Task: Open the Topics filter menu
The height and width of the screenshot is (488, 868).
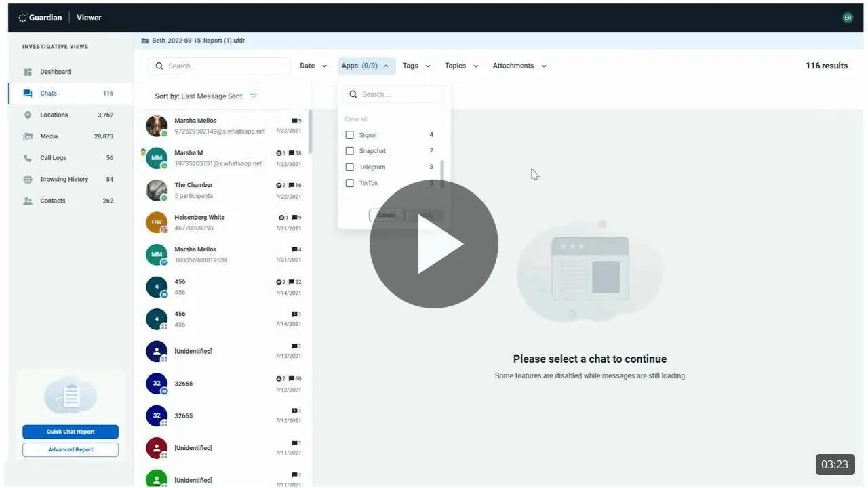Action: pyautogui.click(x=461, y=66)
